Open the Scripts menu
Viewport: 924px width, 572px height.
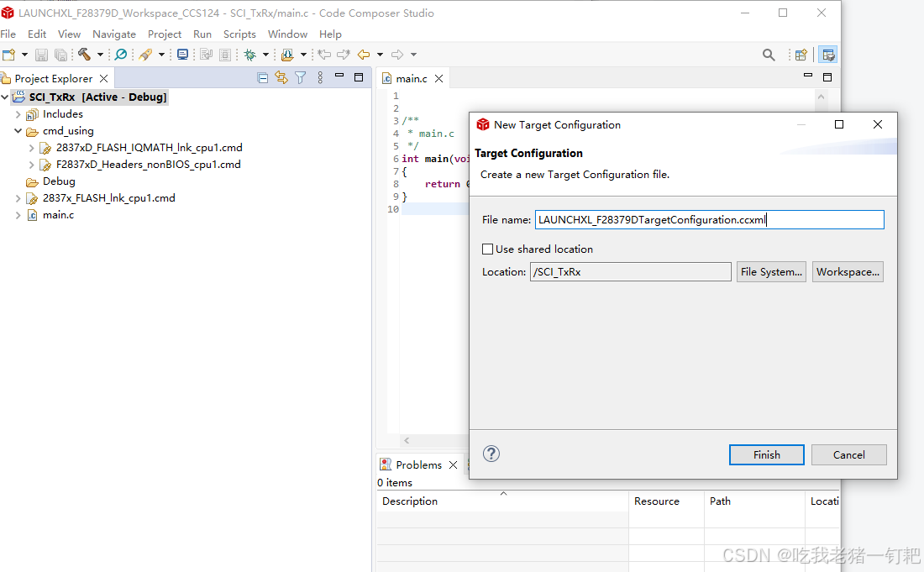point(239,34)
